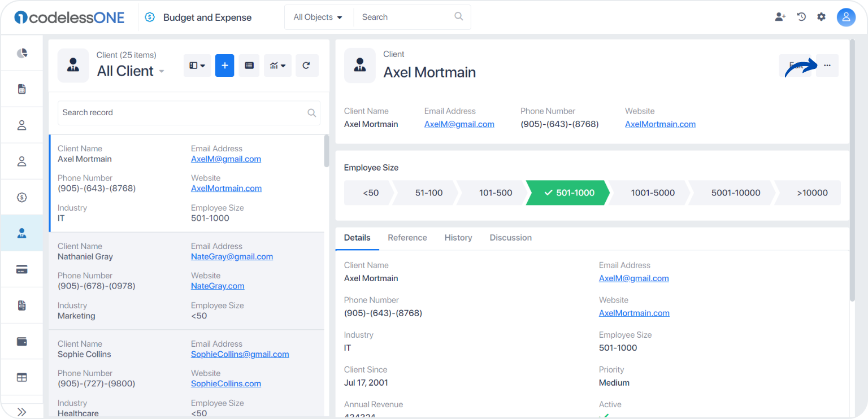Open the All Objects dropdown
This screenshot has width=868, height=419.
pos(318,18)
